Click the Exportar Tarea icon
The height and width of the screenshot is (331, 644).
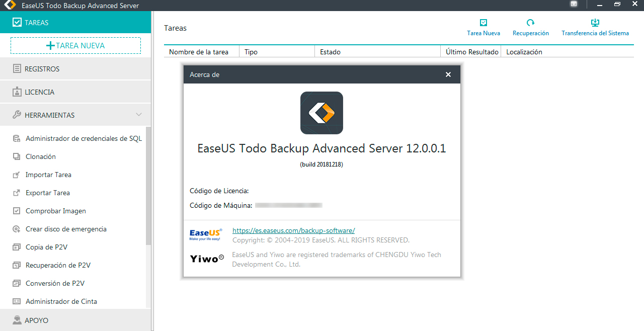point(17,193)
